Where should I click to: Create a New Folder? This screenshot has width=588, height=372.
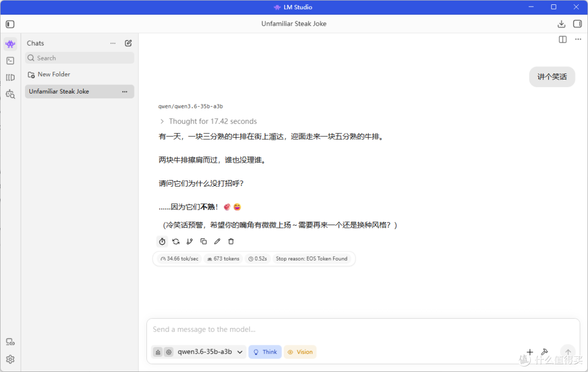49,75
